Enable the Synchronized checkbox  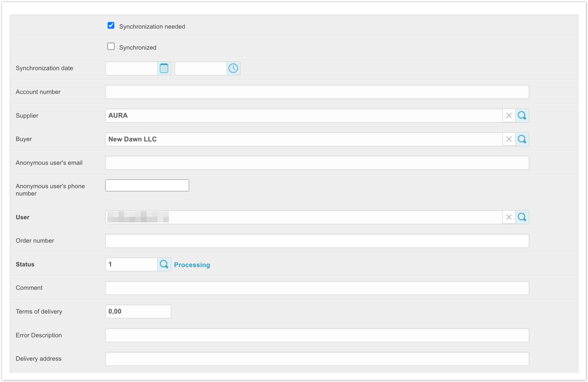click(x=111, y=46)
